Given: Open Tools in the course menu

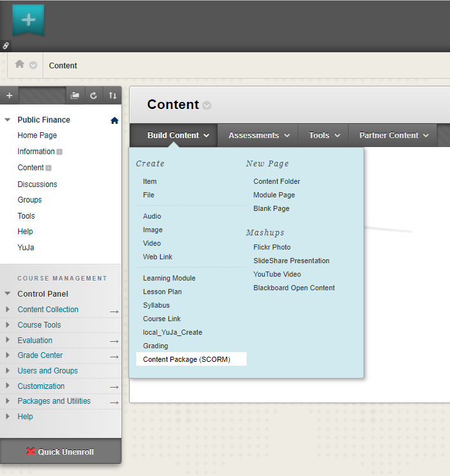Looking at the screenshot, I should tap(26, 216).
